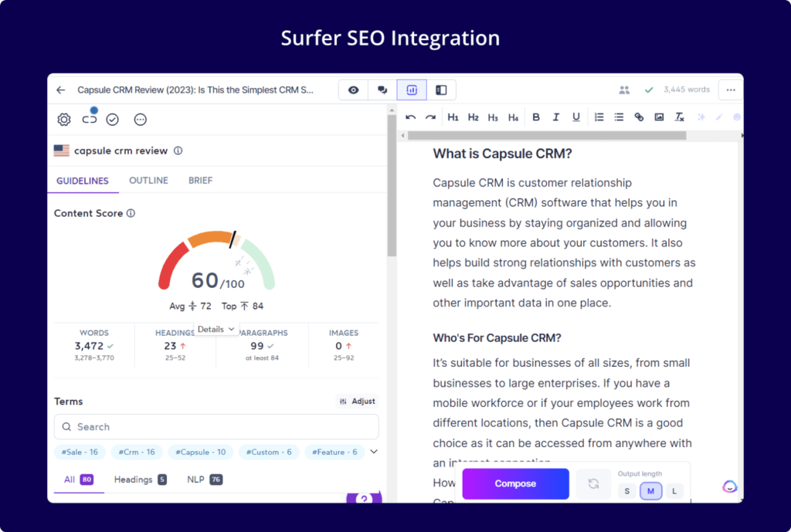The height and width of the screenshot is (532, 791).
Task: Click the horizontal scrollbar under toolbar
Action: point(547,136)
